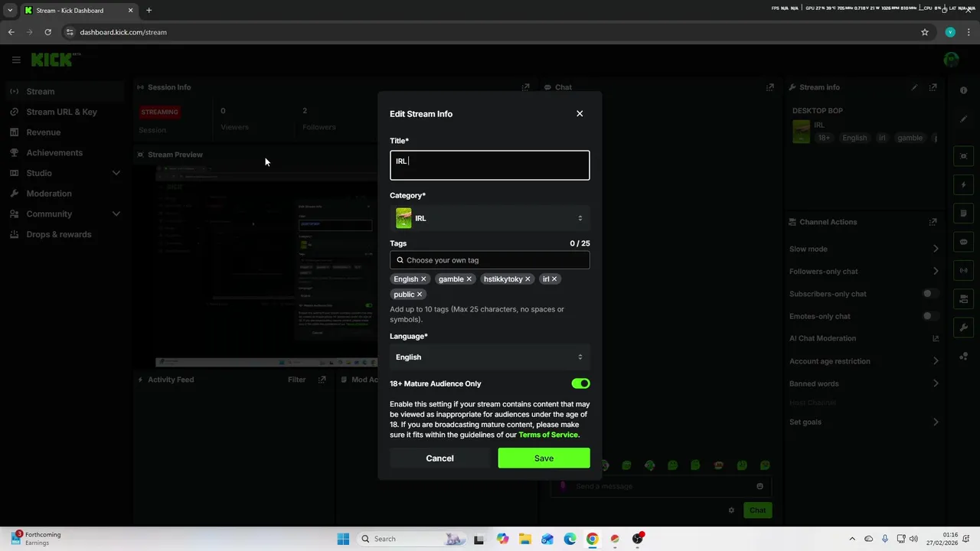Reload the dashboard page
Image resolution: width=980 pixels, height=551 pixels.
click(47, 32)
